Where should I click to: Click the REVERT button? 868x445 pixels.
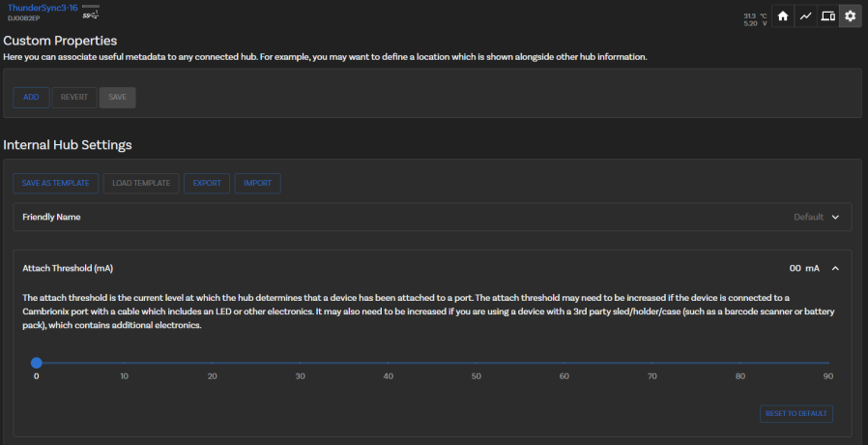click(x=74, y=98)
